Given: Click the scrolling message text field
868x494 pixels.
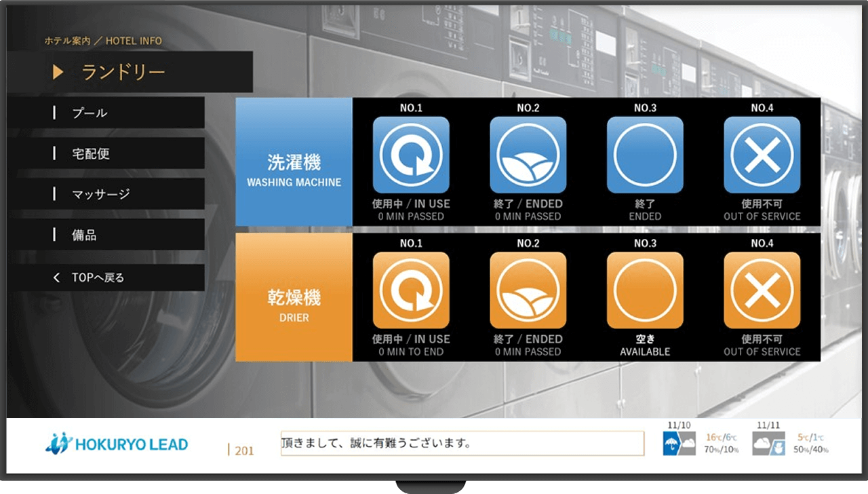Looking at the screenshot, I should 462,444.
